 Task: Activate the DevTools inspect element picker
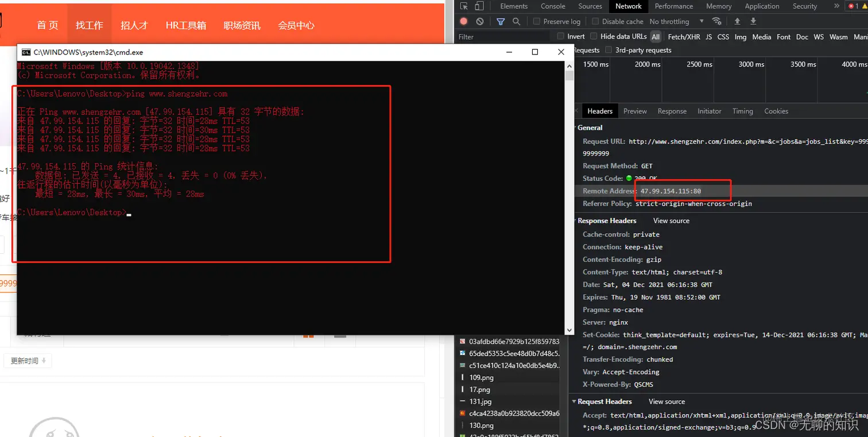coord(464,6)
